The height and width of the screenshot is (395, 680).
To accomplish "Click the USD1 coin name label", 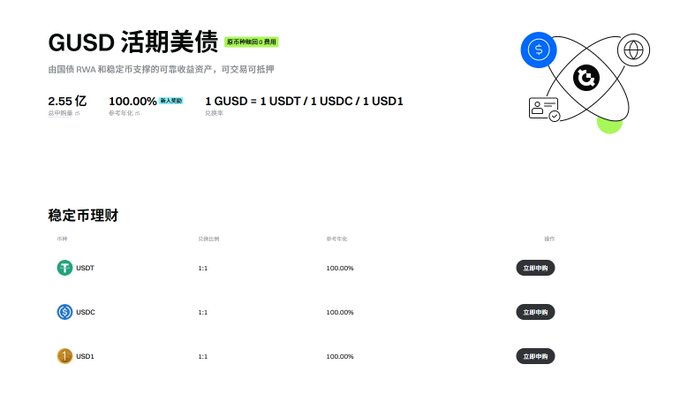I will point(85,356).
